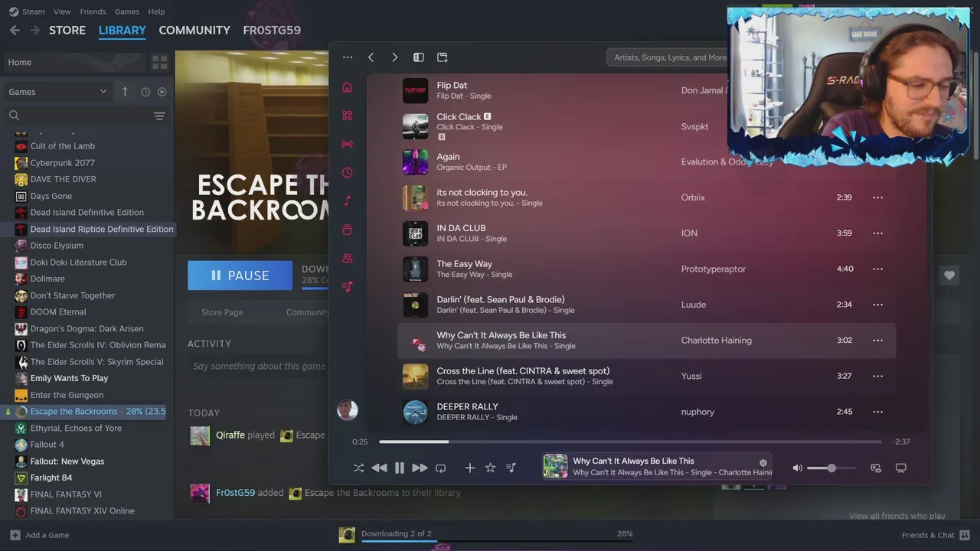Open the Albums icon in music sidebar
Image resolution: width=980 pixels, height=551 pixels.
click(347, 230)
